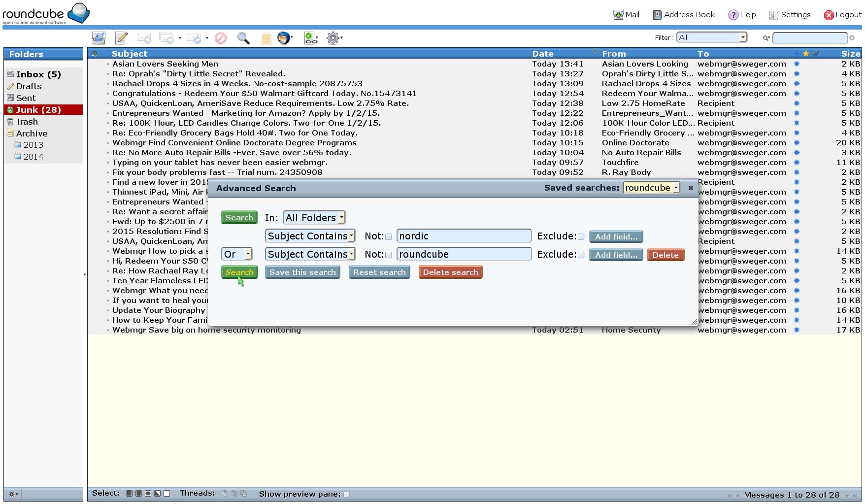Toggle Exclude checkbox for roundcube row
The image size is (865, 504).
point(581,255)
